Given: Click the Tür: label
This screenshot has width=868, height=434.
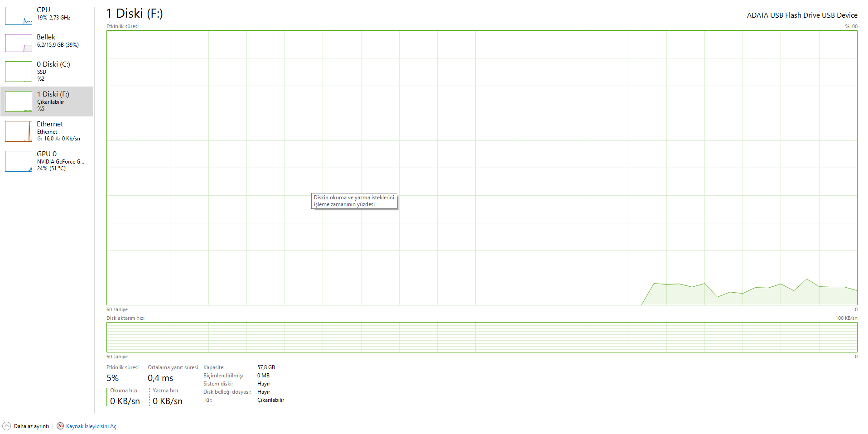Looking at the screenshot, I should [x=208, y=400].
